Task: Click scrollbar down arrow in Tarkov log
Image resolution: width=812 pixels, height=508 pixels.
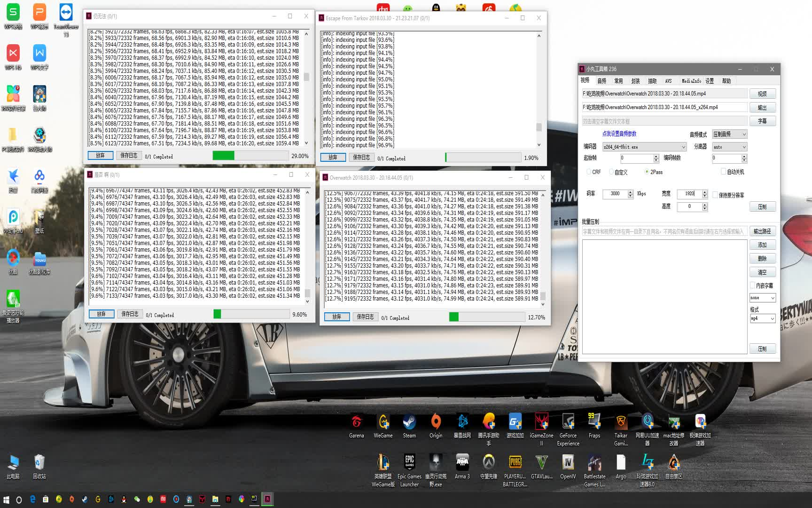Action: [539, 145]
